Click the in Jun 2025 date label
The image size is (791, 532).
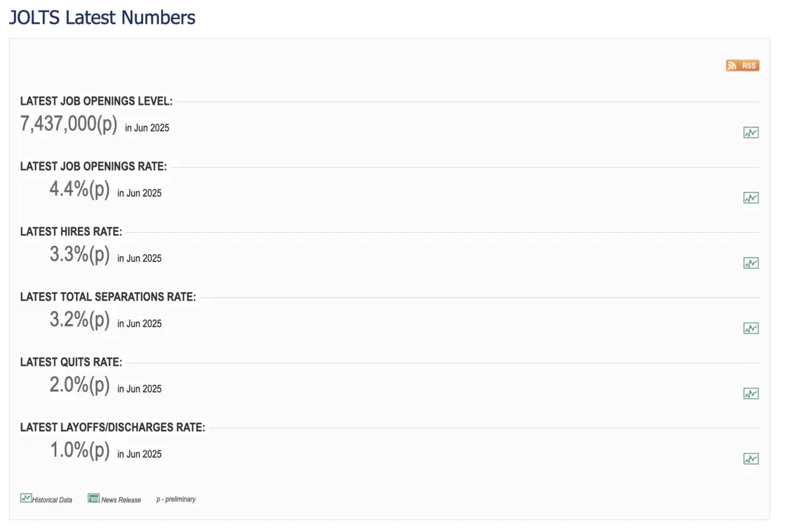[x=147, y=128]
